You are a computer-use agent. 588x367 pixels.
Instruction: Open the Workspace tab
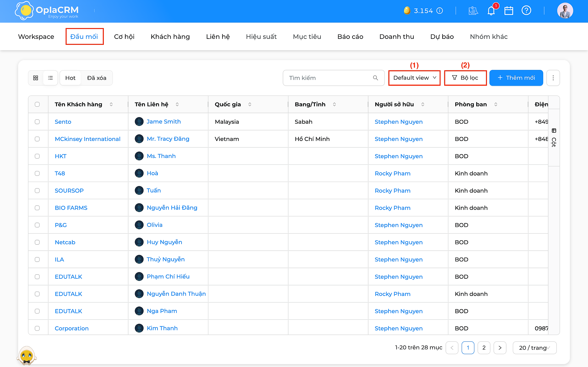pyautogui.click(x=36, y=37)
